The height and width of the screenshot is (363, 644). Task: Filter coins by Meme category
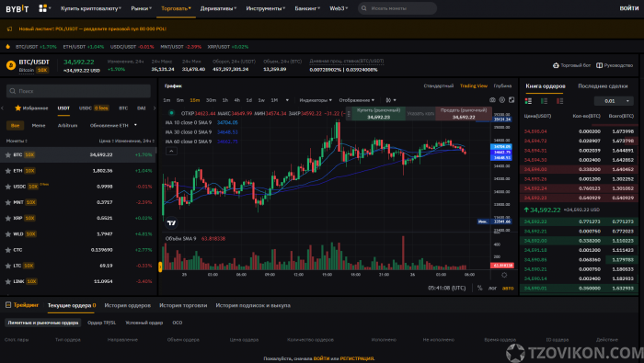[39, 126]
